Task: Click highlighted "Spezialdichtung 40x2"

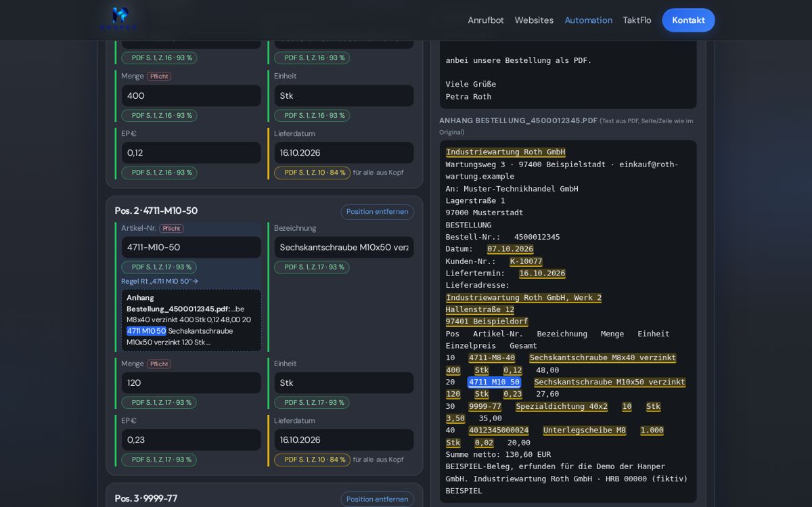Action: click(x=562, y=407)
